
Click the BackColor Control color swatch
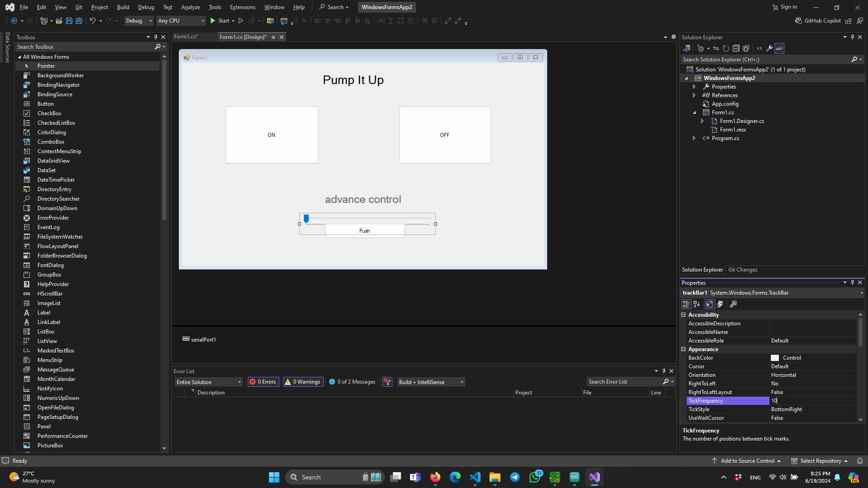pos(775,358)
